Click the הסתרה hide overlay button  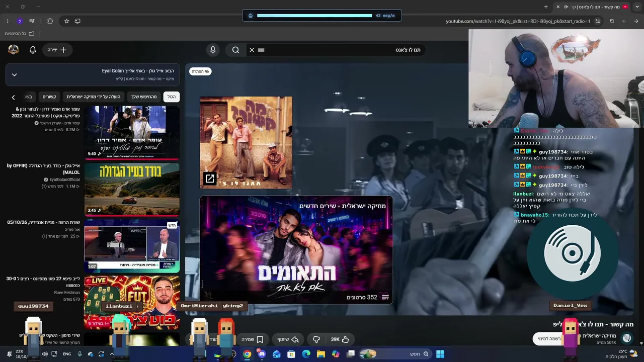point(200,71)
